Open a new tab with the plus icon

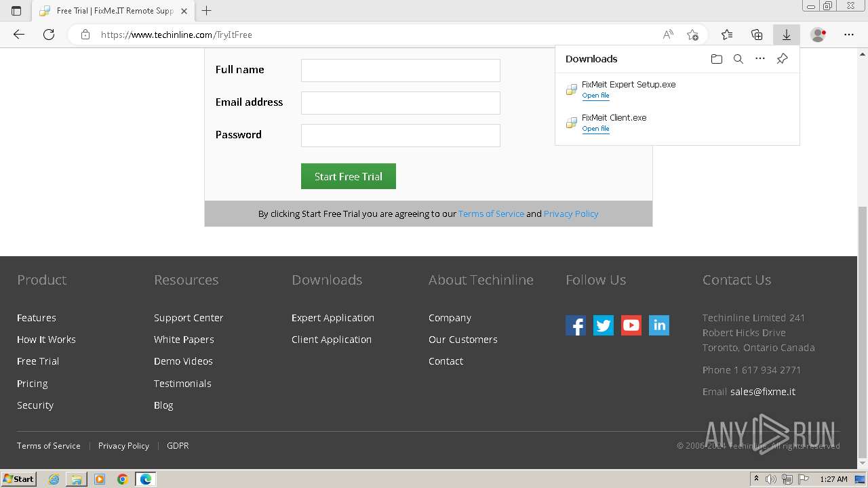coord(207,11)
